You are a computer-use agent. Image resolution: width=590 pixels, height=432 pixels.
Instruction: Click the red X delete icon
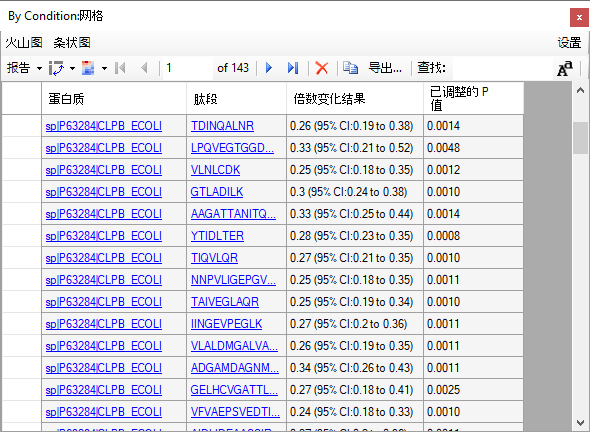[x=322, y=68]
